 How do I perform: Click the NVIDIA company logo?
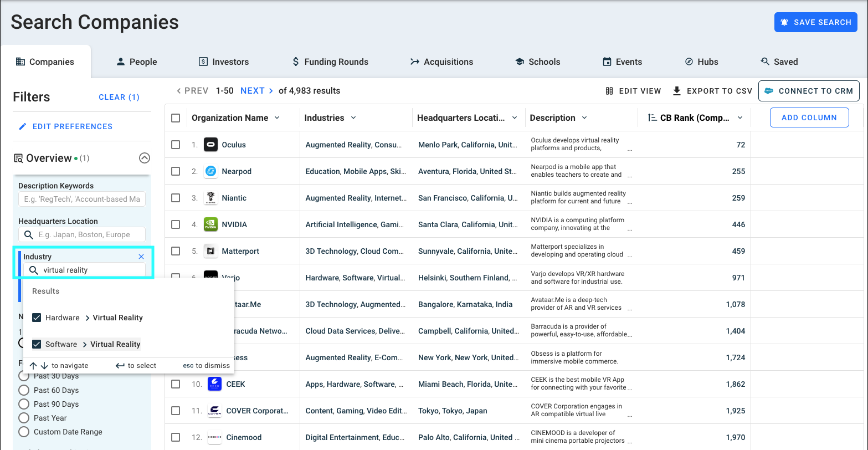coord(210,224)
